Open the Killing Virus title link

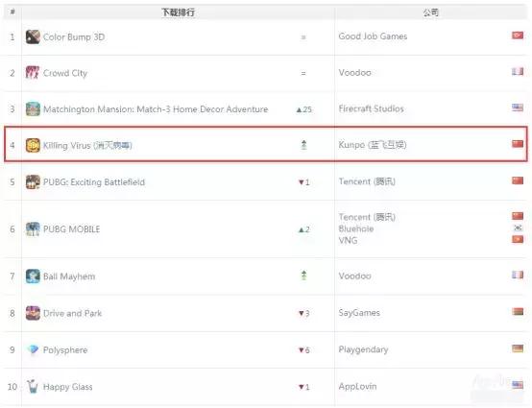click(87, 146)
